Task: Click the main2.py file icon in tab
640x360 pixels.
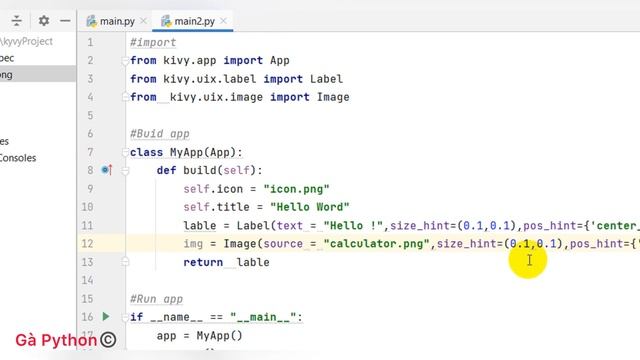Action: pyautogui.click(x=166, y=21)
